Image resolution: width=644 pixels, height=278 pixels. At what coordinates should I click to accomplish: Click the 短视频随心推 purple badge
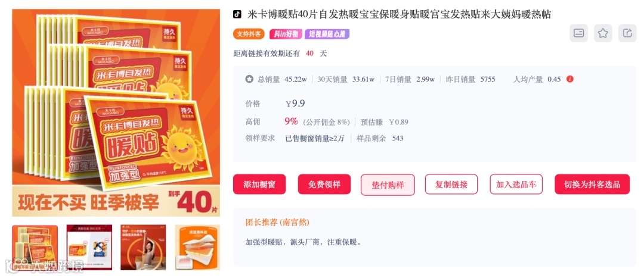point(327,34)
